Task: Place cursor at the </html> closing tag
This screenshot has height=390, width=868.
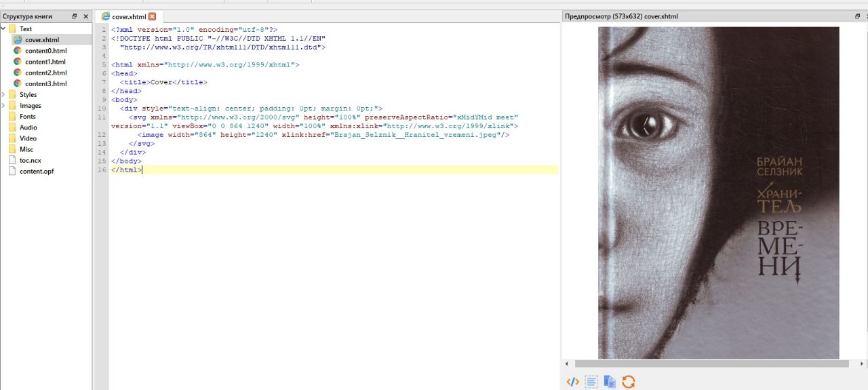Action: coord(126,170)
